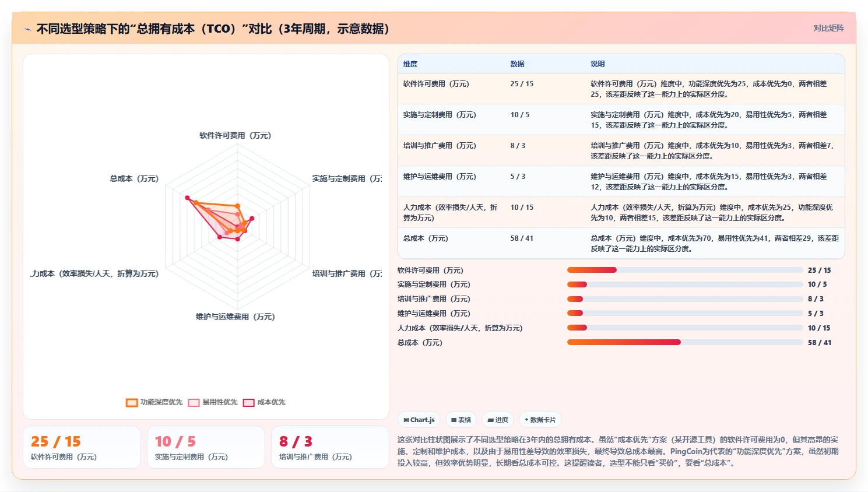Click the 表格 chip

[461, 420]
